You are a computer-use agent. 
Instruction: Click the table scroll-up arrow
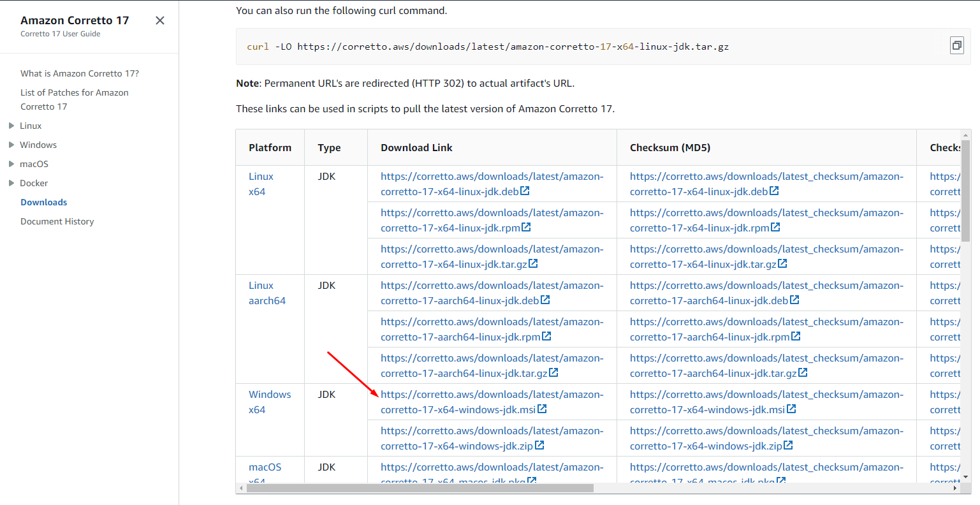(965, 135)
